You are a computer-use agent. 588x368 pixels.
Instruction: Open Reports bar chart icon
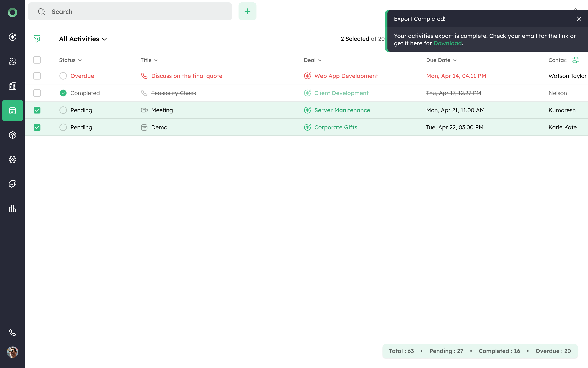12,208
